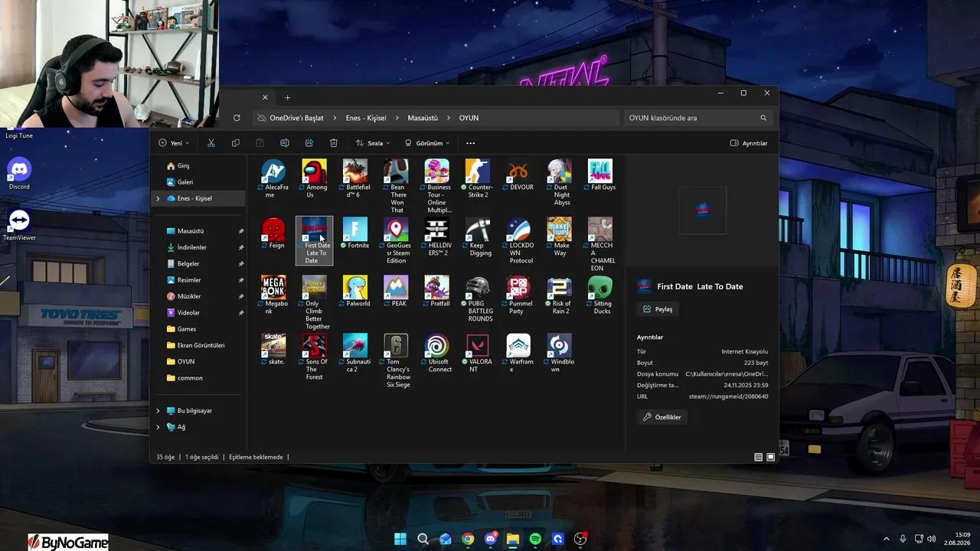Select the Megabonk game shortcut
Screen dimensions: 980x551
(x=273, y=295)
